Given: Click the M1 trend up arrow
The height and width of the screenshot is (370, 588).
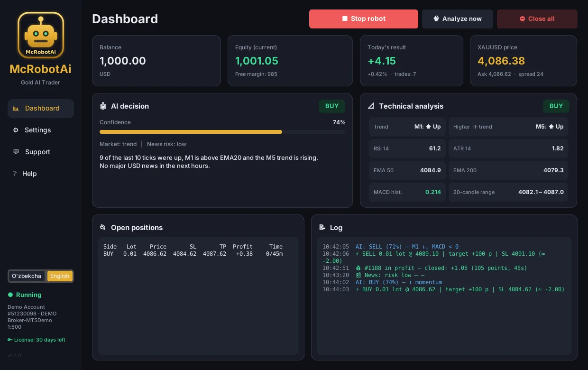Looking at the screenshot, I should tap(428, 127).
